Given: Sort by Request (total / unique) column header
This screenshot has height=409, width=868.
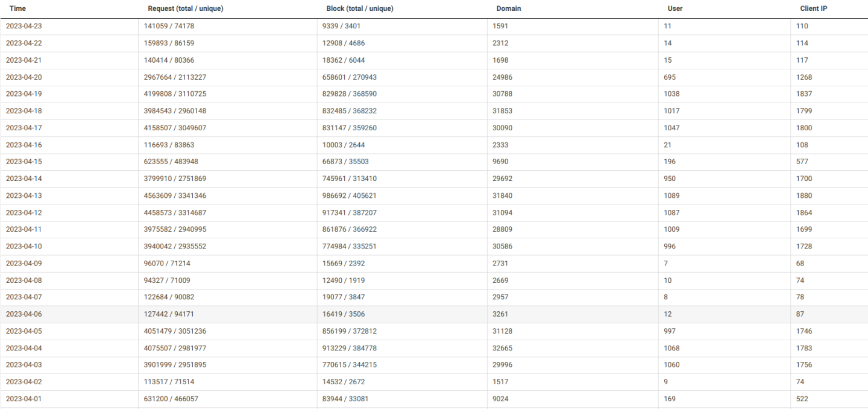Looking at the screenshot, I should click(185, 8).
